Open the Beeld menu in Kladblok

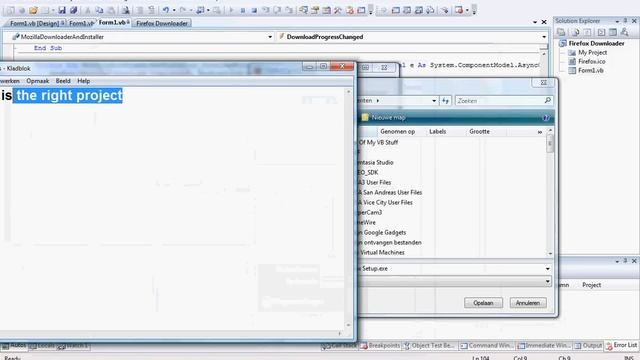coord(63,81)
